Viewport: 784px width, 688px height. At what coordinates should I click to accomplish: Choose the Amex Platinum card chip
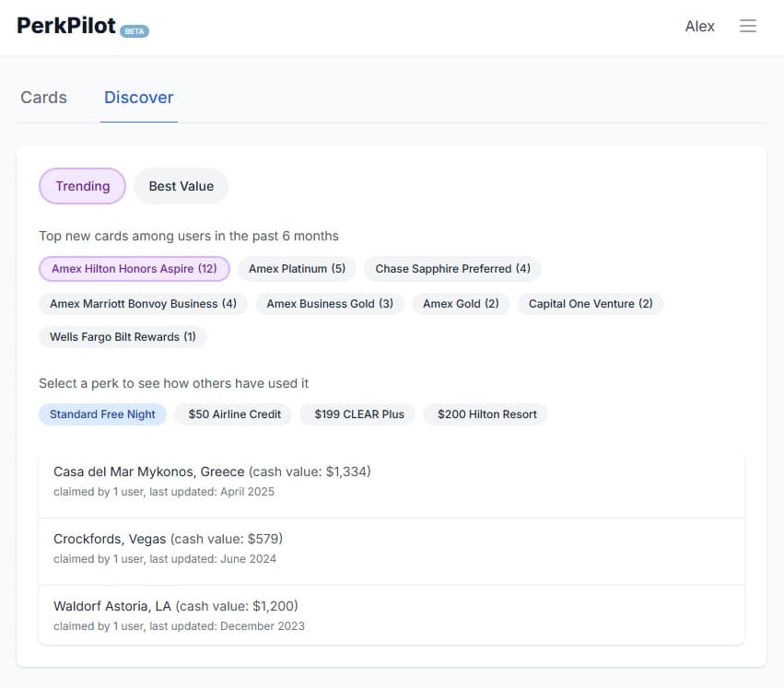297,269
